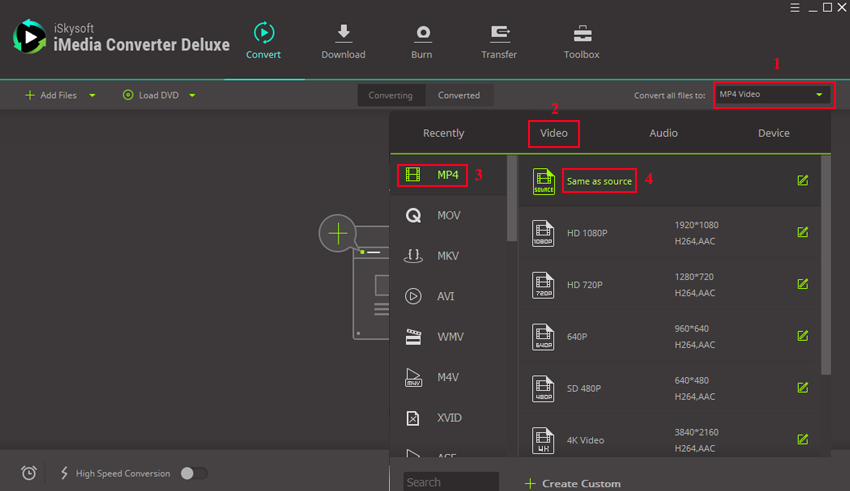850x491 pixels.
Task: Select the Recently tab
Action: 443,133
